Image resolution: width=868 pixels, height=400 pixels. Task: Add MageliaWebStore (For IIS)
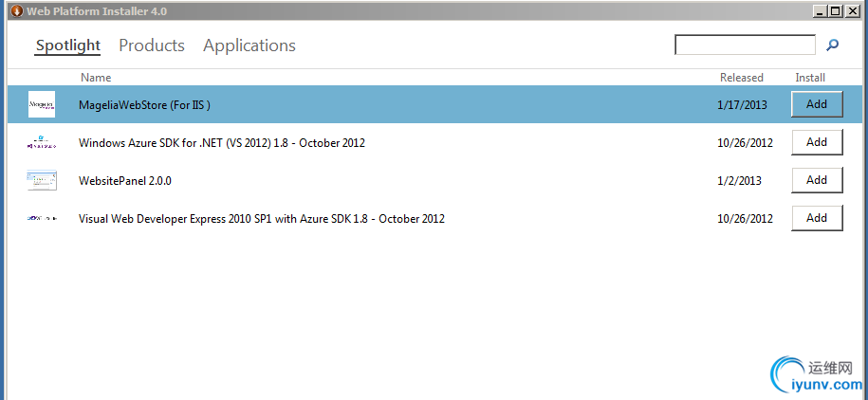point(817,104)
